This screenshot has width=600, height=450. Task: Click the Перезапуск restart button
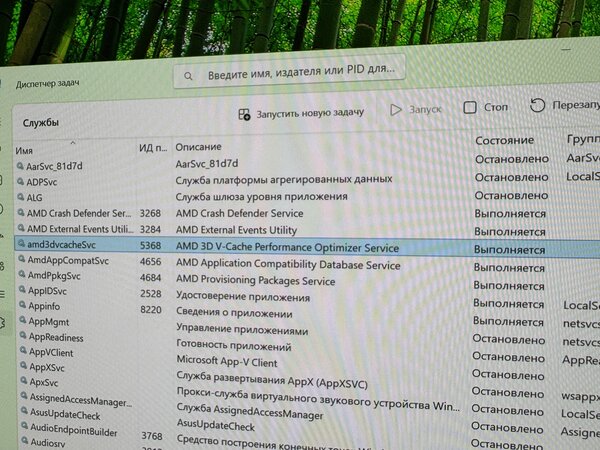564,105
